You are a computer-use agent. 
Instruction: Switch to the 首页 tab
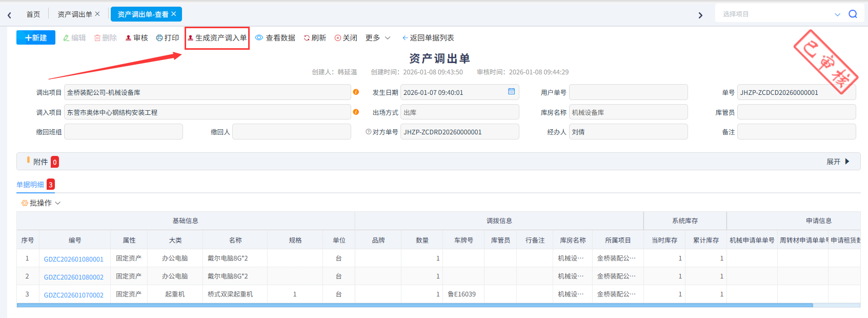(x=33, y=14)
